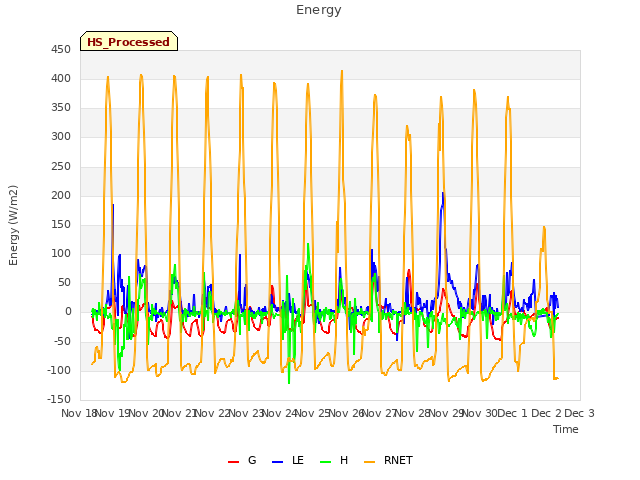Click the 400 y-axis tick label

pos(61,79)
